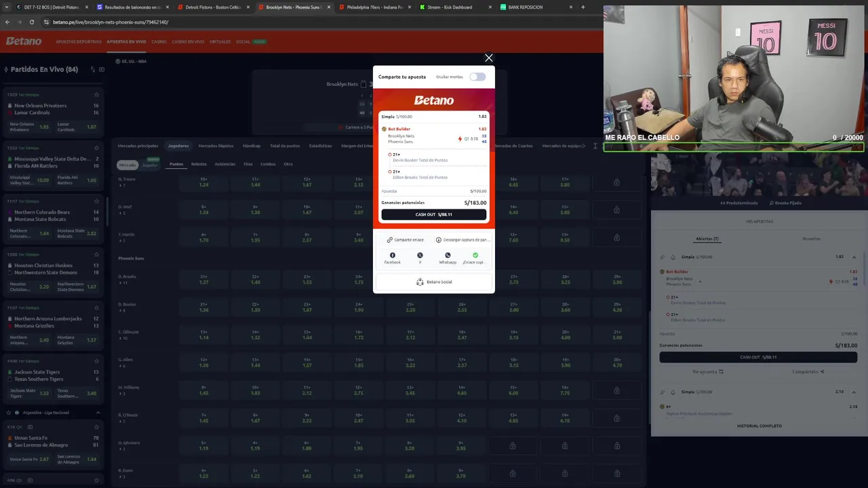
Task: Favorite the Jackson State Tigers match
Action: pyautogui.click(x=96, y=361)
